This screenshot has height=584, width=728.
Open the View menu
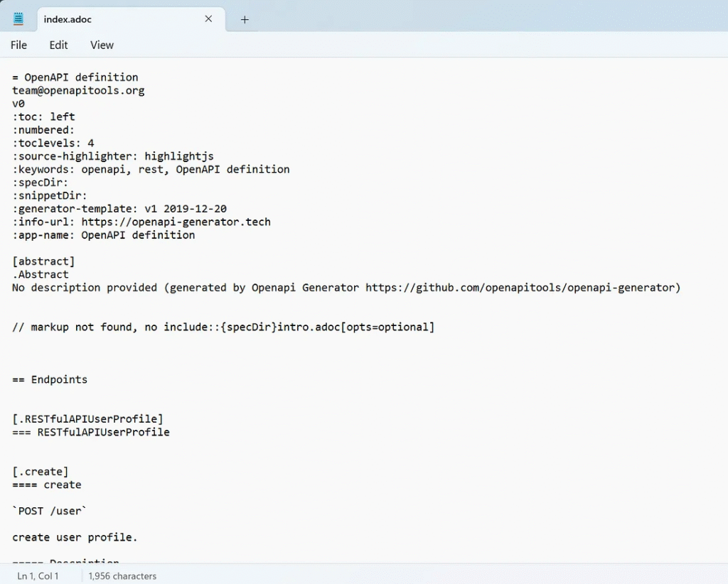coord(102,45)
